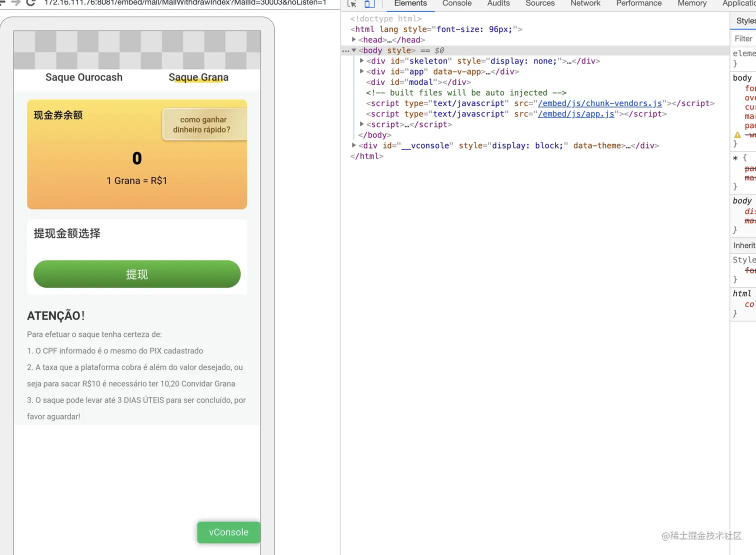The height and width of the screenshot is (555, 756).
Task: Go forward with browser arrow icon
Action: 15,2
